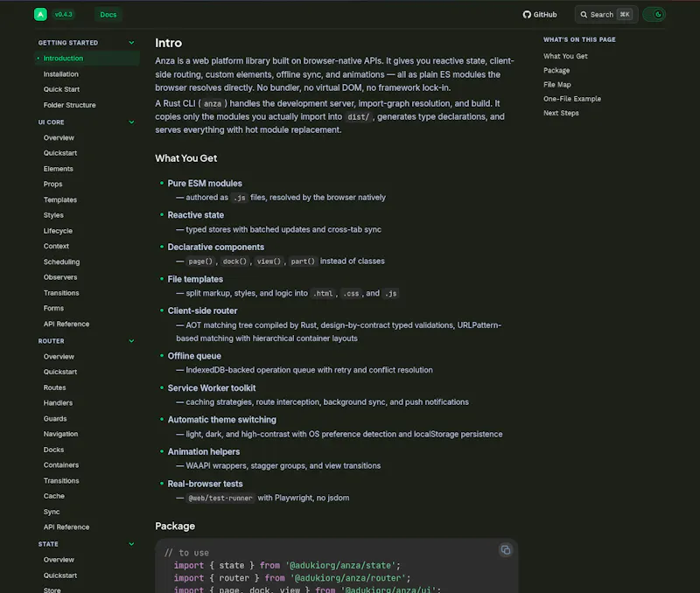Open the Context page
The image size is (700, 593).
click(x=56, y=246)
